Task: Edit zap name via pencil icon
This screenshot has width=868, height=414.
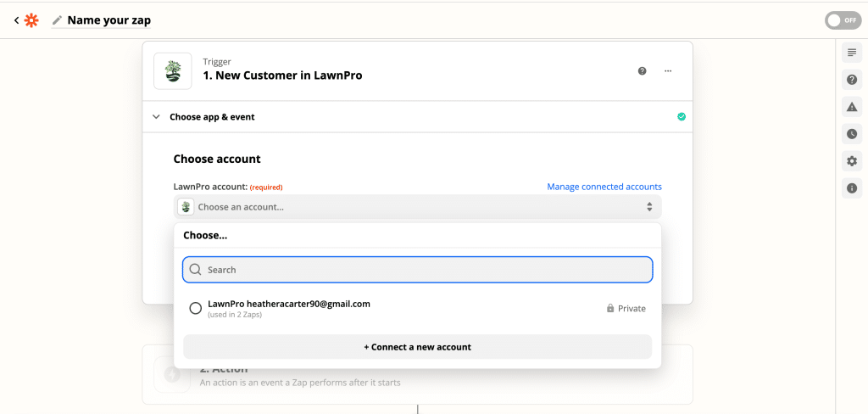Action: click(x=57, y=20)
